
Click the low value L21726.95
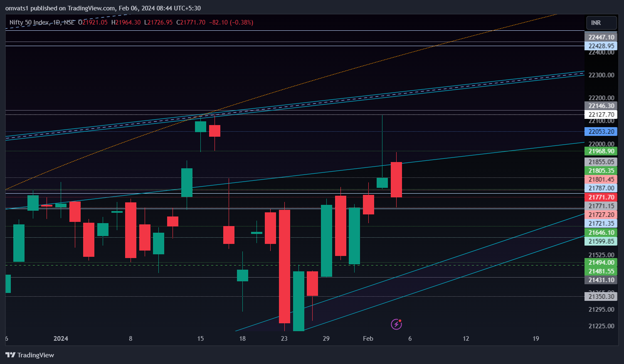click(x=158, y=22)
